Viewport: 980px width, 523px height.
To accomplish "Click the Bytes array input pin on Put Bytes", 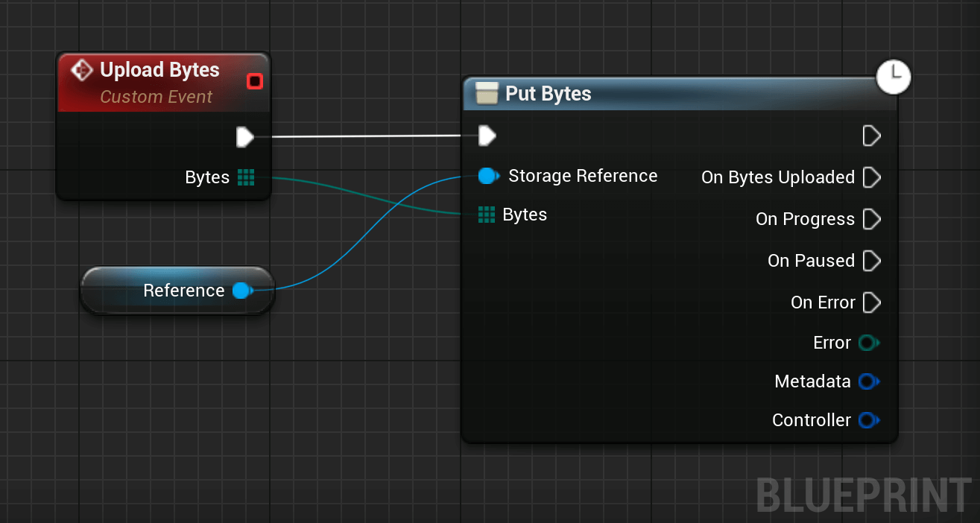I will (487, 215).
